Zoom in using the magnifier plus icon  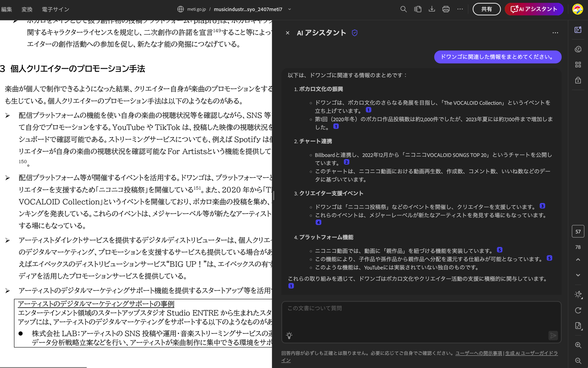(x=578, y=345)
